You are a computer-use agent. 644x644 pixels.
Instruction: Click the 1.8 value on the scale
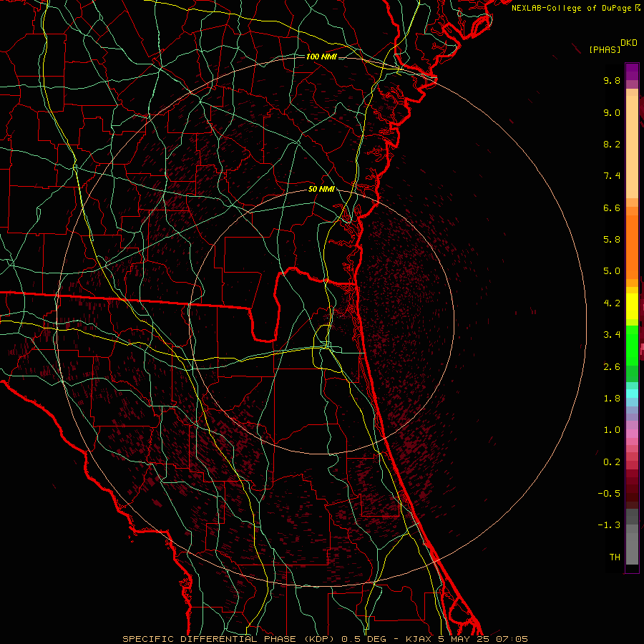pos(612,399)
